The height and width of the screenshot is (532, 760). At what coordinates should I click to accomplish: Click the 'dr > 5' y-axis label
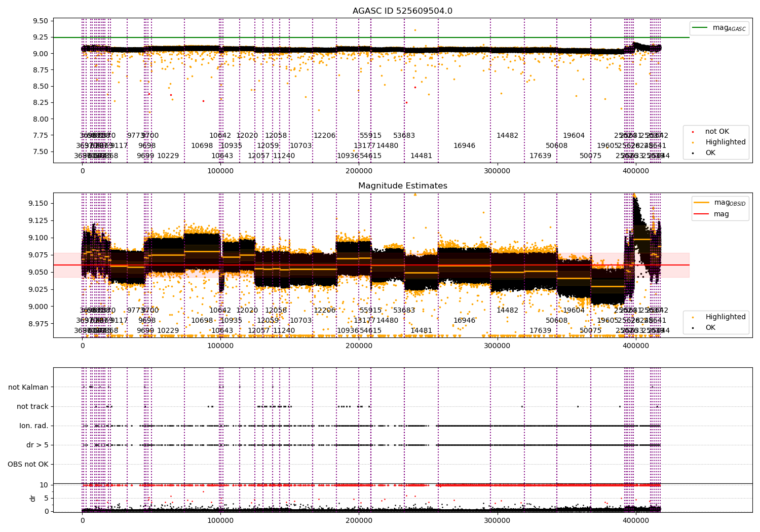point(37,445)
